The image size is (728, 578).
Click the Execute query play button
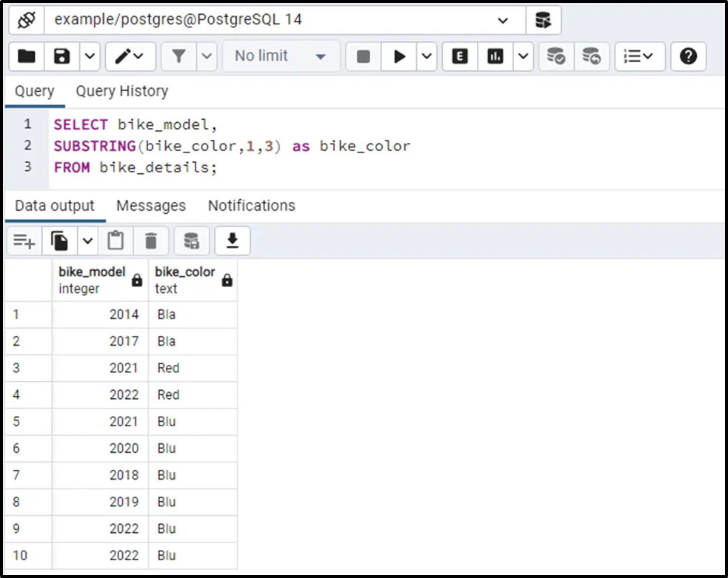(x=400, y=56)
